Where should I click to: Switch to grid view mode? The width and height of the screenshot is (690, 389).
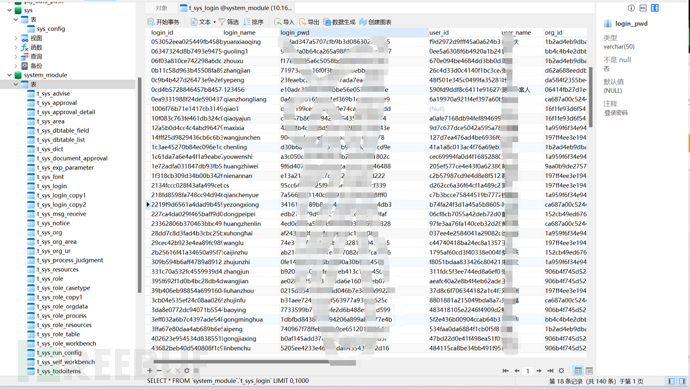[x=578, y=371]
